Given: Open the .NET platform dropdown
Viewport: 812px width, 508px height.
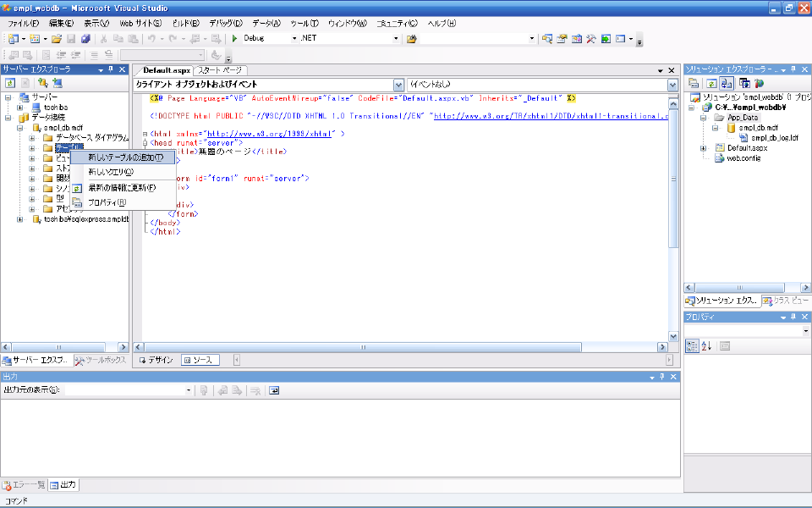Looking at the screenshot, I should [396, 38].
